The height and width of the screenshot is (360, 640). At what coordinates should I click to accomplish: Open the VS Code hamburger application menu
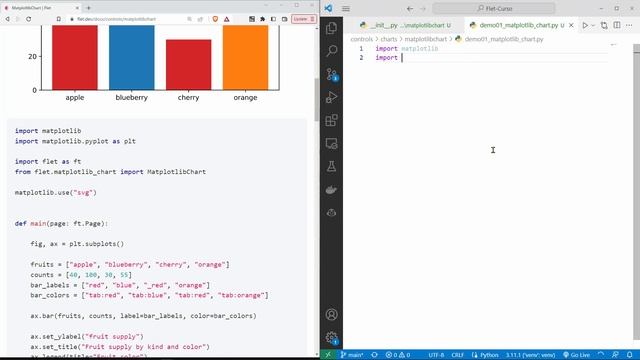coord(346,9)
